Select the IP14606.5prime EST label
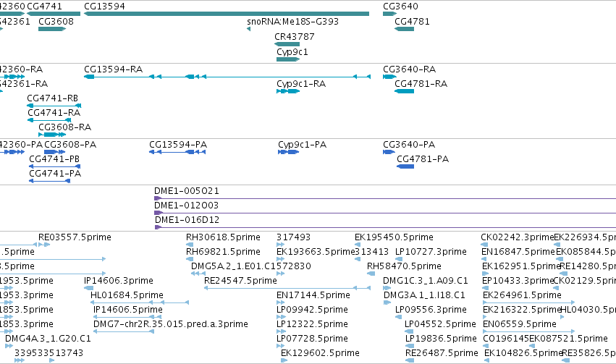The width and height of the screenshot is (616, 364). coord(128,310)
